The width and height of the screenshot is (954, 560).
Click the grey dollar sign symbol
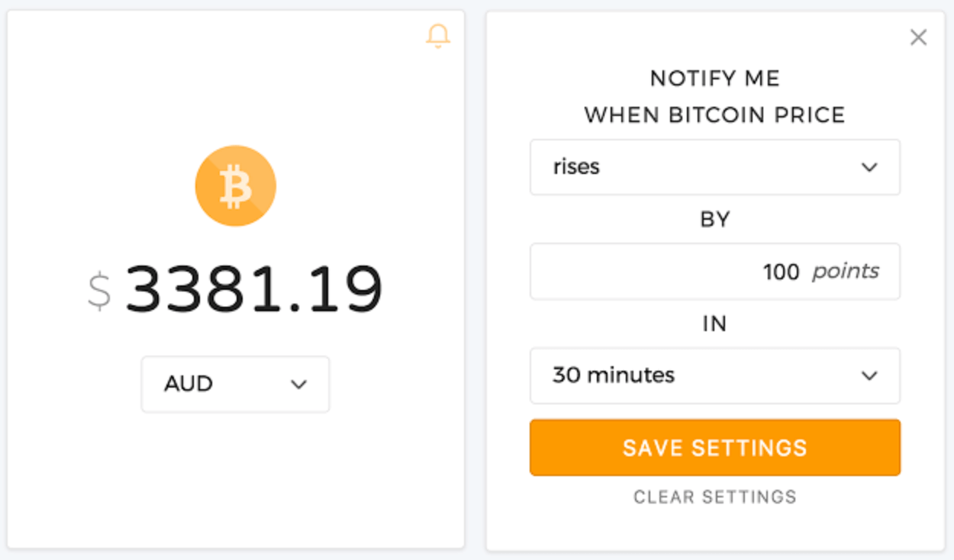tap(99, 291)
